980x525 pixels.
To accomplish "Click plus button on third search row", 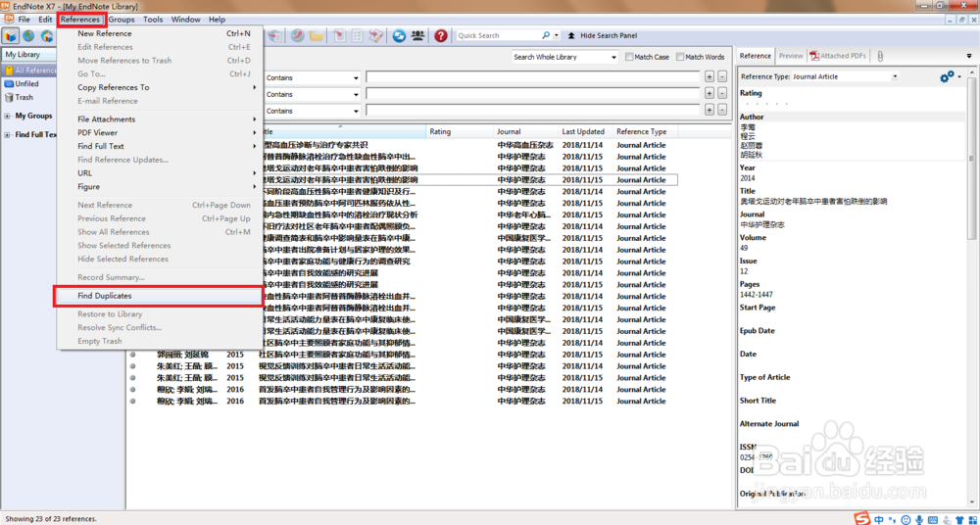I will tap(710, 110).
